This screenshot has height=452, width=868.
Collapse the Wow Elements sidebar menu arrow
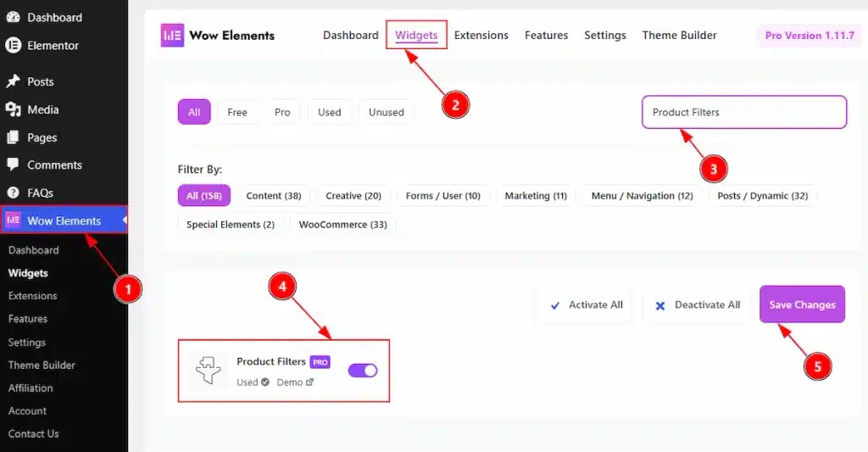tap(125, 220)
